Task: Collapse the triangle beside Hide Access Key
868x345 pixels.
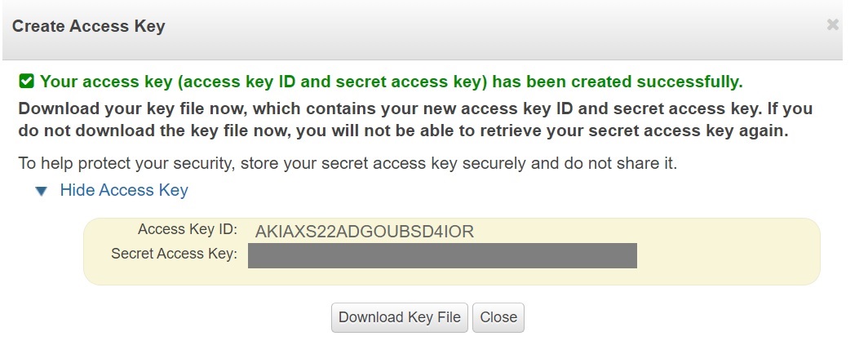Action: pos(42,192)
